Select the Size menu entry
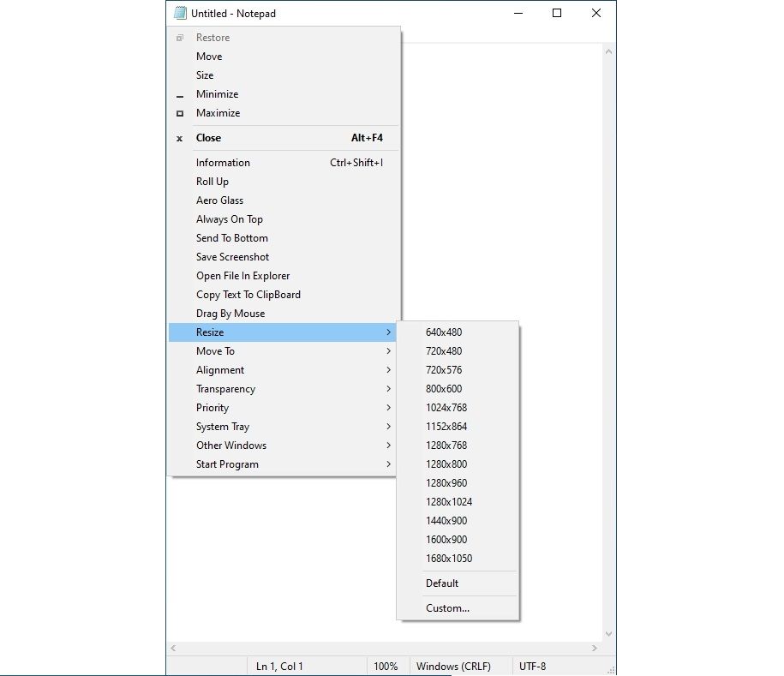This screenshot has height=676, width=784. coord(284,75)
